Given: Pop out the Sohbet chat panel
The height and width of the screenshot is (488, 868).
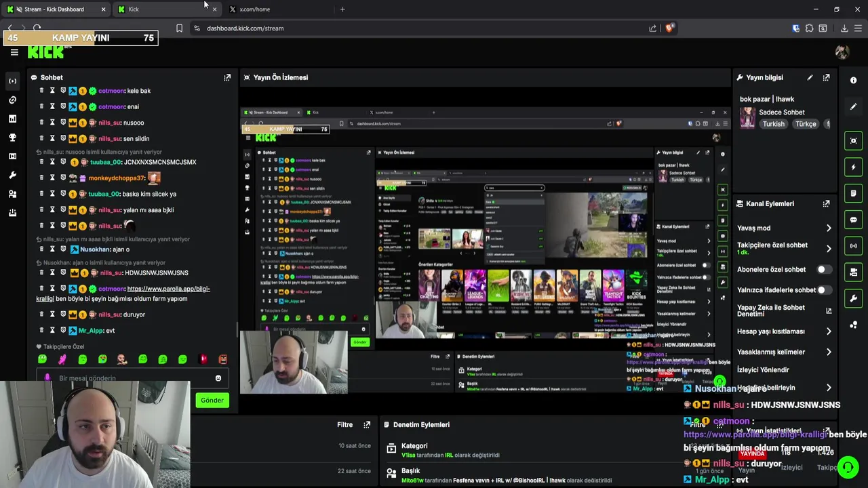Looking at the screenshot, I should tap(227, 77).
